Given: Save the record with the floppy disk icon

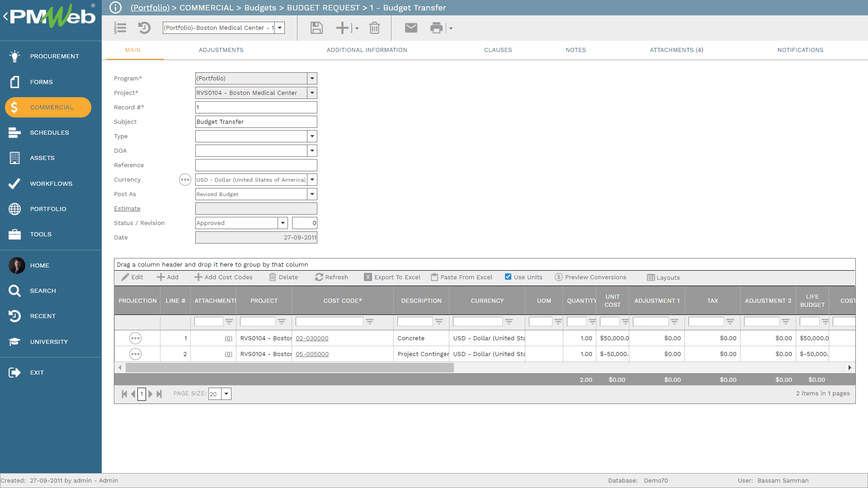Looking at the screenshot, I should click(x=316, y=28).
